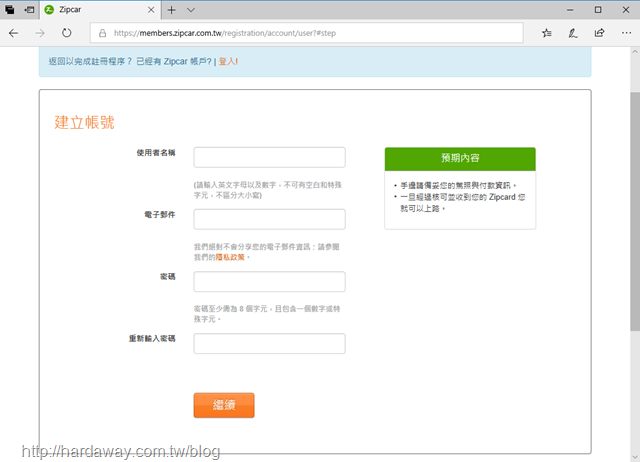
Task: Click the 使用者名稱 username field
Action: [x=269, y=157]
